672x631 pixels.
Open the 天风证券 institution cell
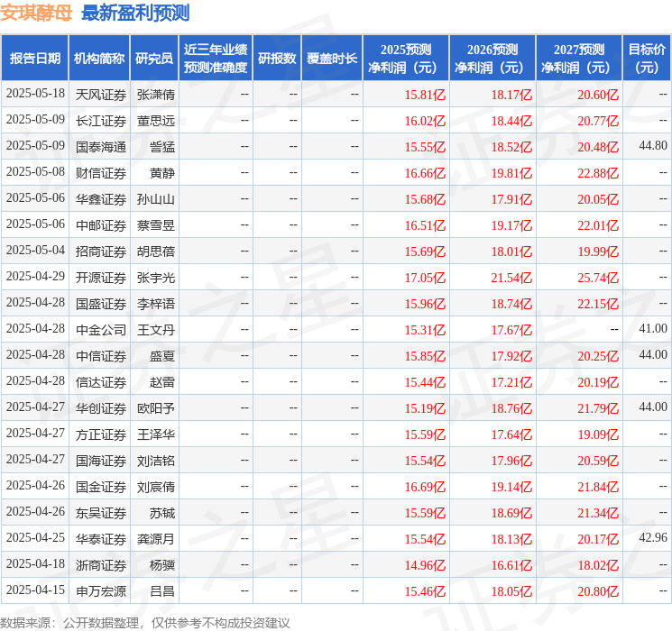[x=101, y=94]
